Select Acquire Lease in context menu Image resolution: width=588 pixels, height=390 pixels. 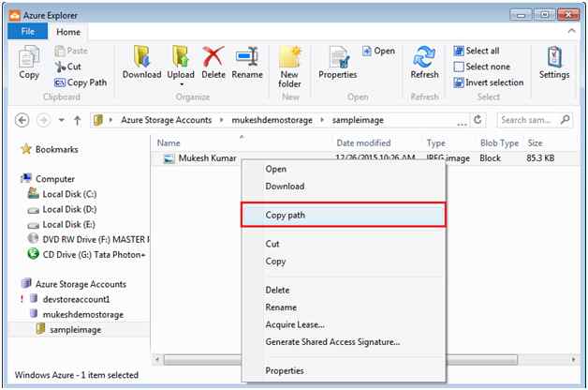[x=344, y=324]
